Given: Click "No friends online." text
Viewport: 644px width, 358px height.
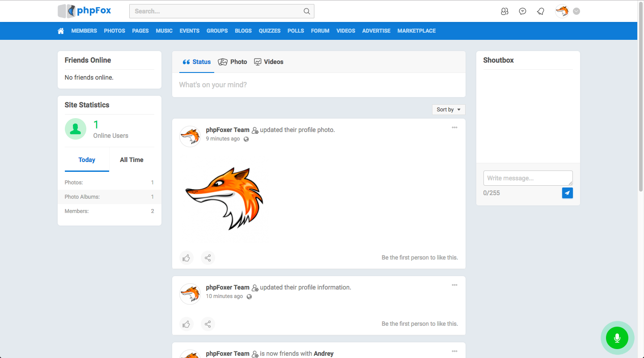Looking at the screenshot, I should (x=89, y=77).
